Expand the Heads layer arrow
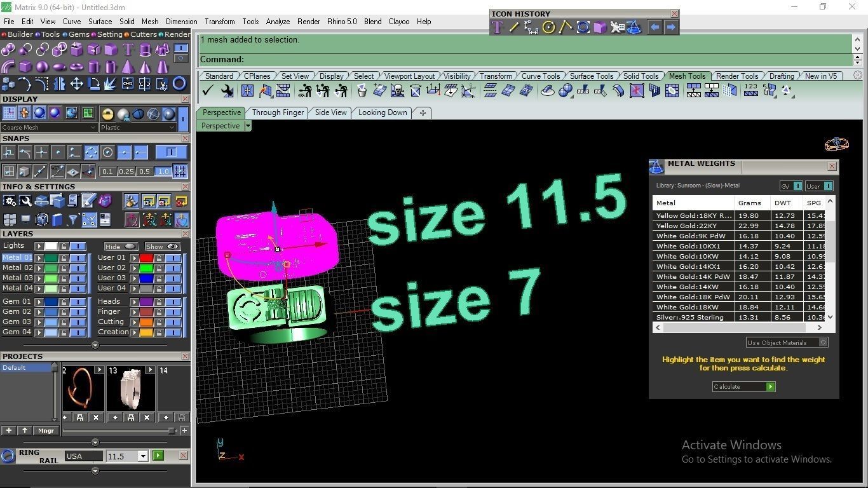 coord(133,302)
